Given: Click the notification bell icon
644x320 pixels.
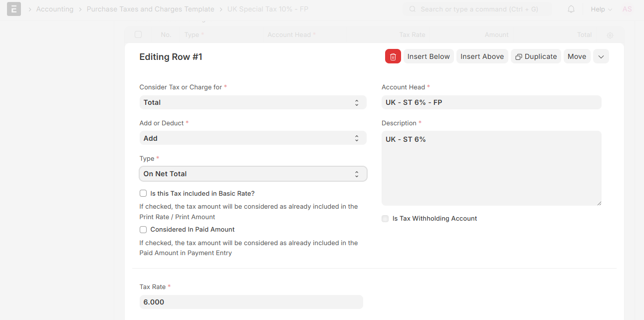Looking at the screenshot, I should point(571,9).
